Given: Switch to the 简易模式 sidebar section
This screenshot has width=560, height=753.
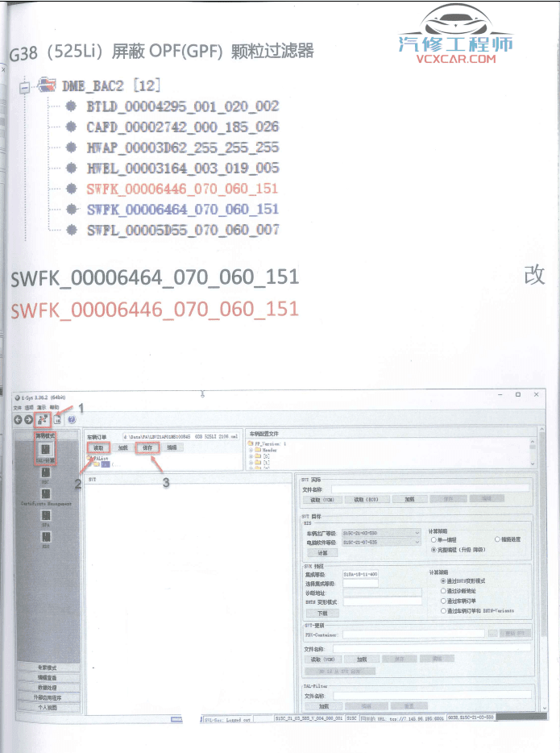Looking at the screenshot, I should [46, 435].
